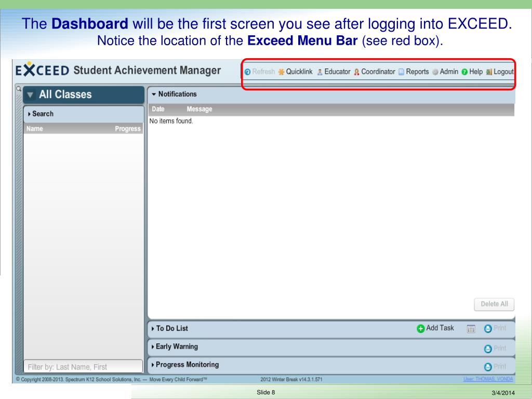Click the Early Warning print icon
Viewport: 532px width, 399px height.
tap(488, 349)
